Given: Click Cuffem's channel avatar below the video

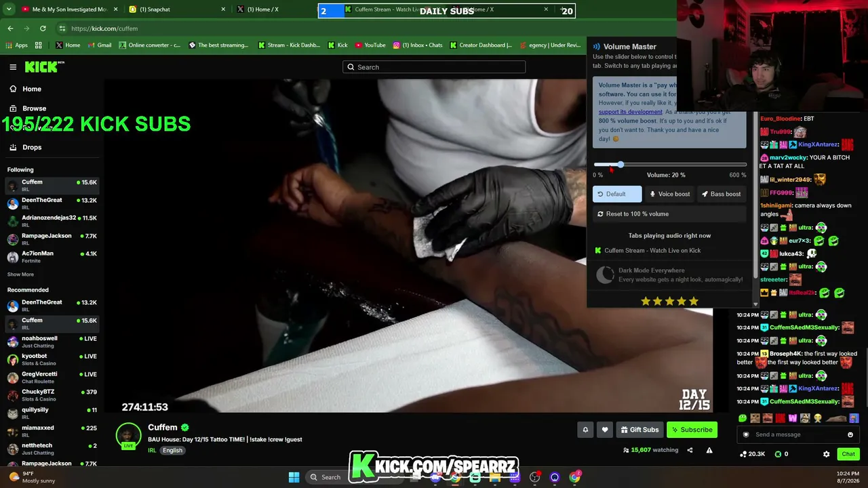Looking at the screenshot, I should [128, 436].
